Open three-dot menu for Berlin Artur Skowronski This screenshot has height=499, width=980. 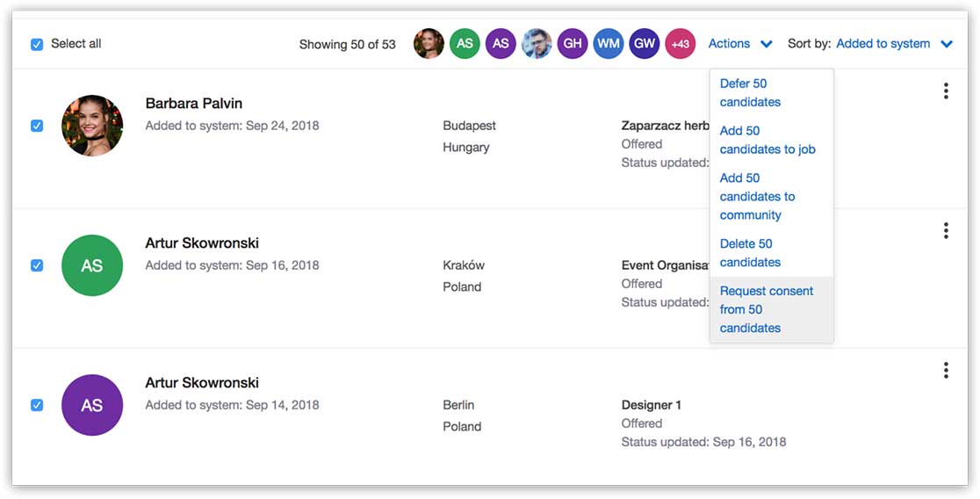pyautogui.click(x=945, y=371)
